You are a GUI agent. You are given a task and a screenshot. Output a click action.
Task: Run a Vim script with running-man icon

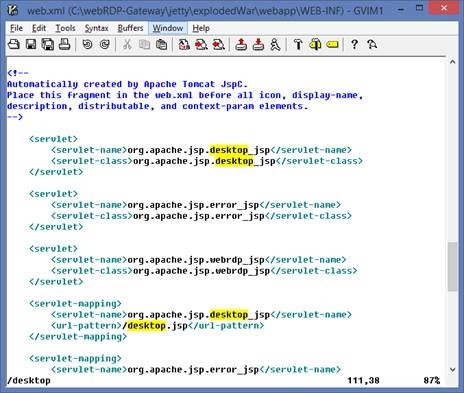click(275, 44)
